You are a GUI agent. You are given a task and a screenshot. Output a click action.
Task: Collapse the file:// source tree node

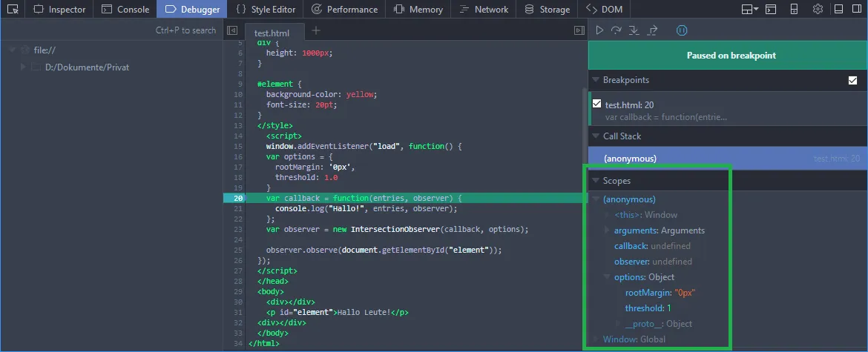(12, 50)
